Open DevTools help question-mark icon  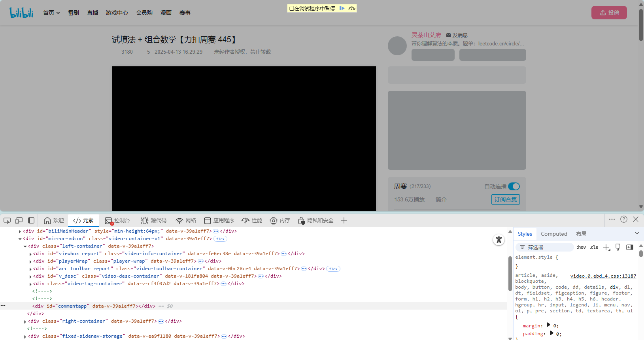click(624, 219)
